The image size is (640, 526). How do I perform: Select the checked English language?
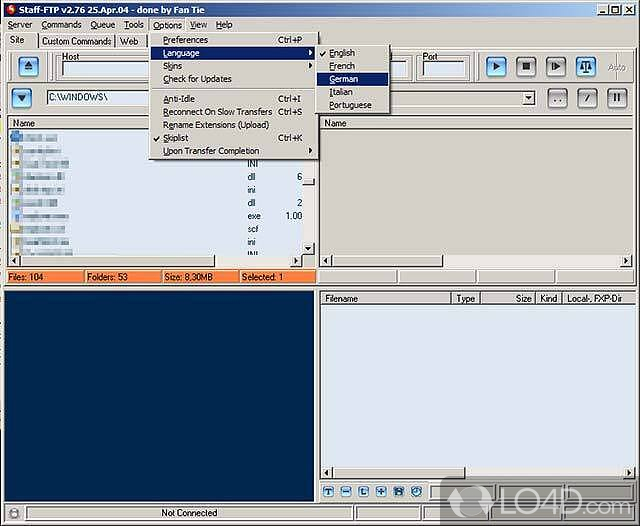[342, 53]
